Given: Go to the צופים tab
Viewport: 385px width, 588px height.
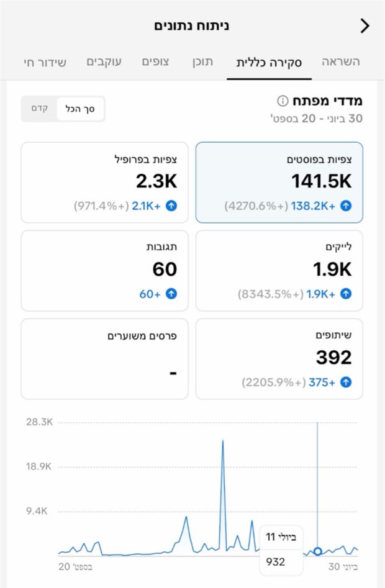Looking at the screenshot, I should (155, 62).
